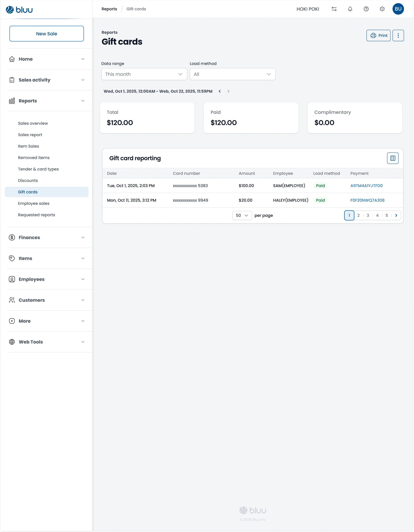Open the settings gear icon
The height and width of the screenshot is (532, 414).
(382, 9)
